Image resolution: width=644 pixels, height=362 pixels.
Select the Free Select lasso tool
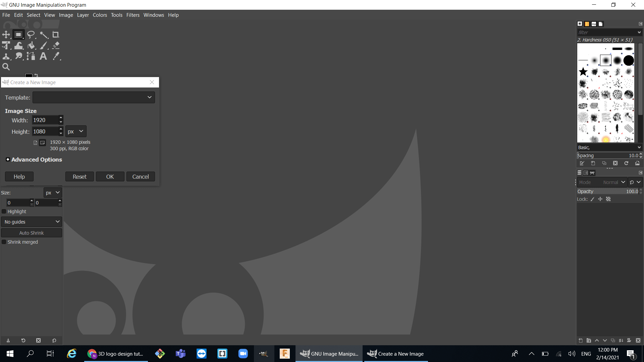[x=31, y=35]
